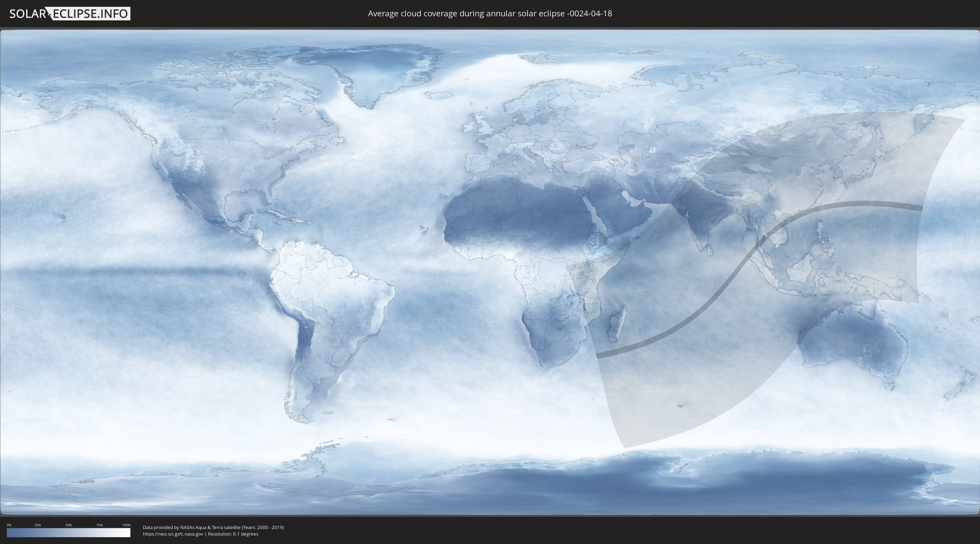
Task: Click the '75%' legend label
Action: pyautogui.click(x=99, y=525)
